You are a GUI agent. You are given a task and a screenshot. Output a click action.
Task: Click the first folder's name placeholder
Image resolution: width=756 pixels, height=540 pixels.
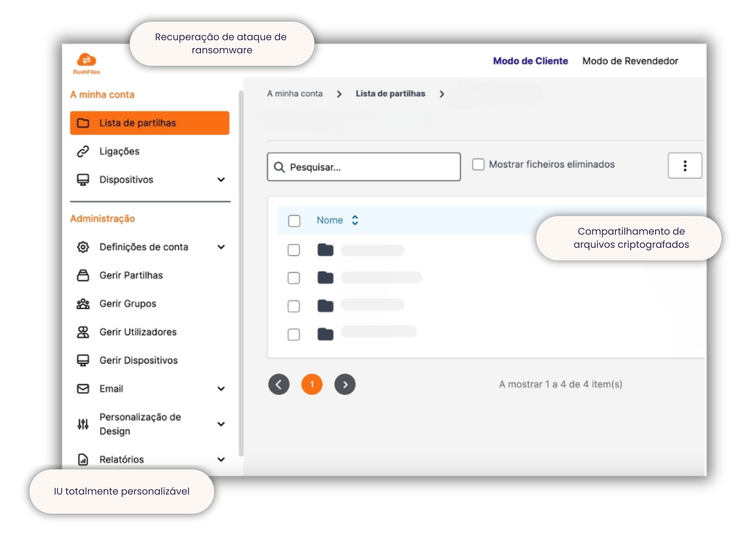pyautogui.click(x=372, y=250)
